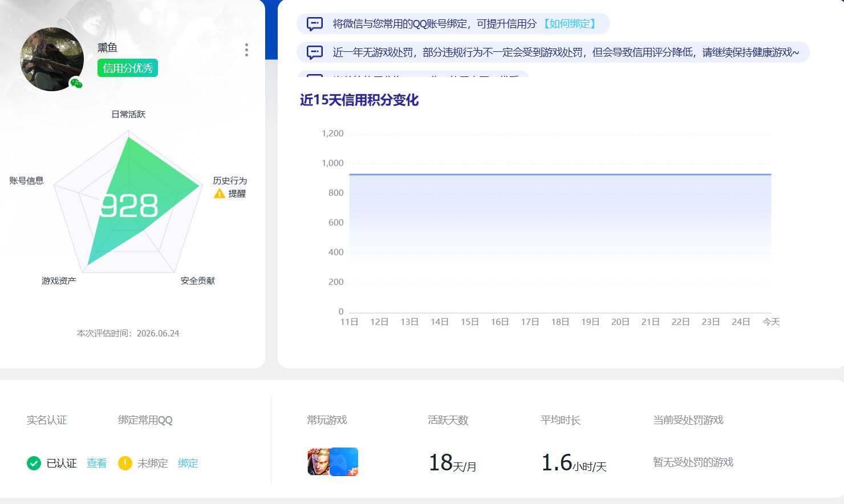Click the 绑定常用QQ heading
844x504 pixels.
[145, 420]
